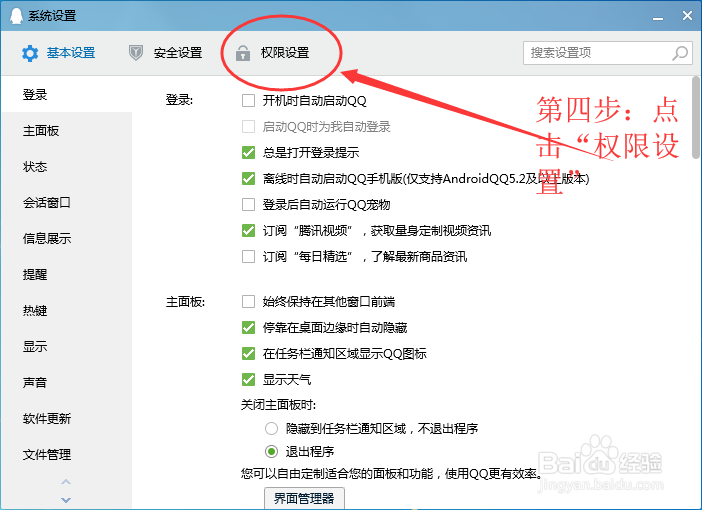Click the magnifier search icon
This screenshot has width=702, height=510.
click(x=680, y=53)
